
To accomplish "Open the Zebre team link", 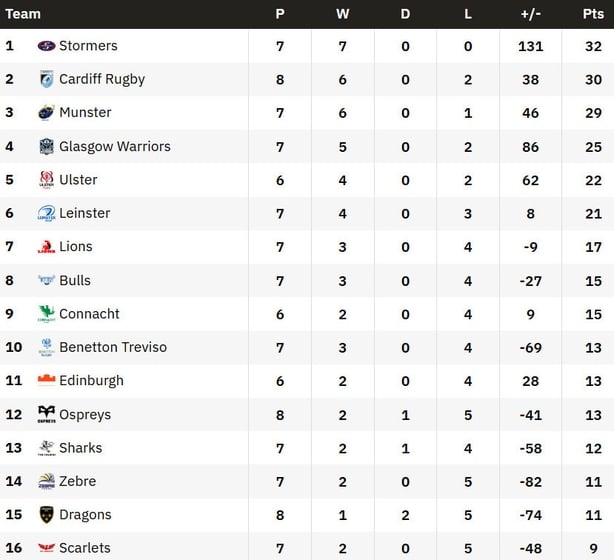I will pos(78,482).
